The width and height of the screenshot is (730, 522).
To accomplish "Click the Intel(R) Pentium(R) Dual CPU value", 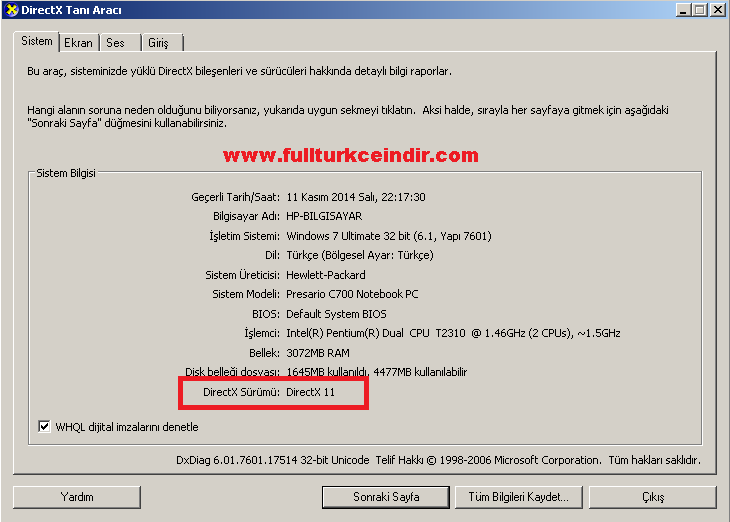I will tap(453, 333).
